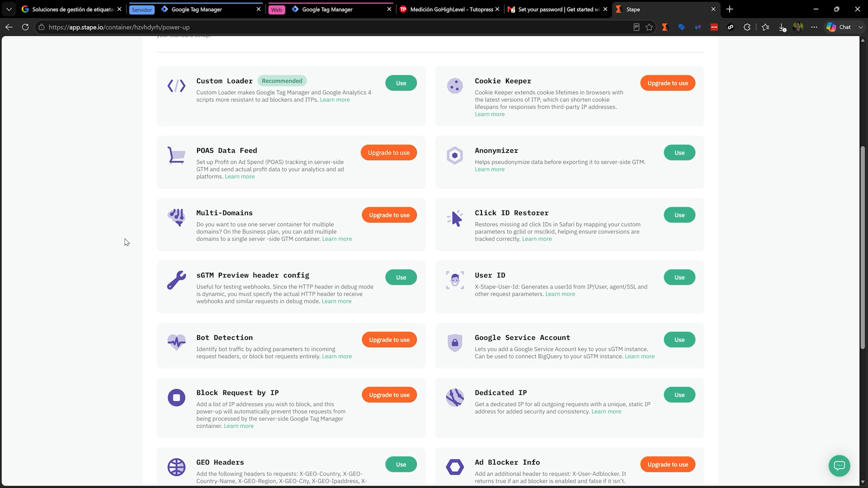868x488 pixels.
Task: Open browser settings and more menu
Action: (814, 27)
